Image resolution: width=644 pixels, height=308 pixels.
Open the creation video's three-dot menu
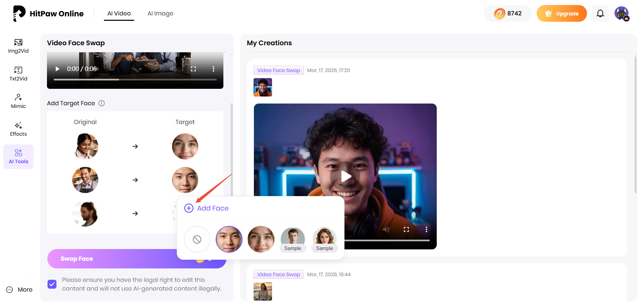pyautogui.click(x=426, y=229)
